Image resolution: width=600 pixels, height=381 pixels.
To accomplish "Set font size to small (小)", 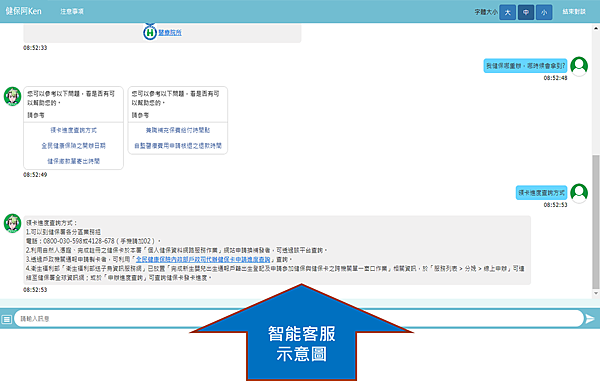I will pyautogui.click(x=544, y=12).
